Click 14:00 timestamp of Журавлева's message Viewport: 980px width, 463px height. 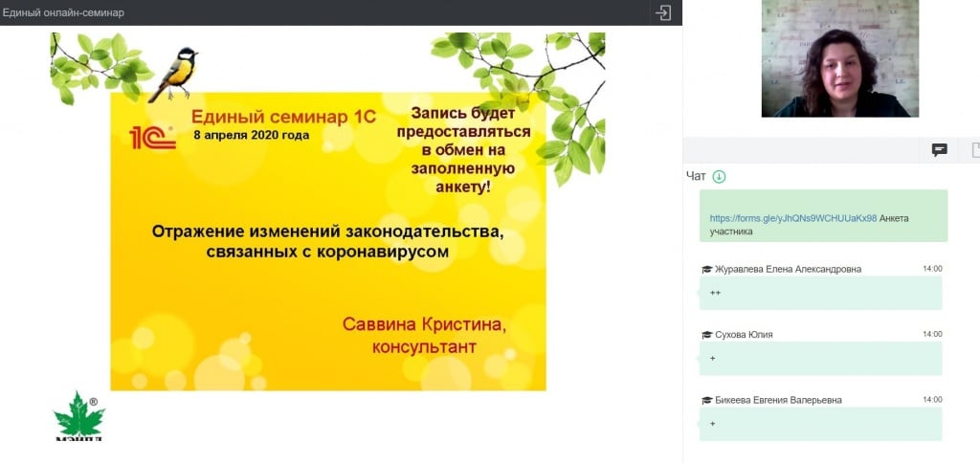(x=932, y=269)
